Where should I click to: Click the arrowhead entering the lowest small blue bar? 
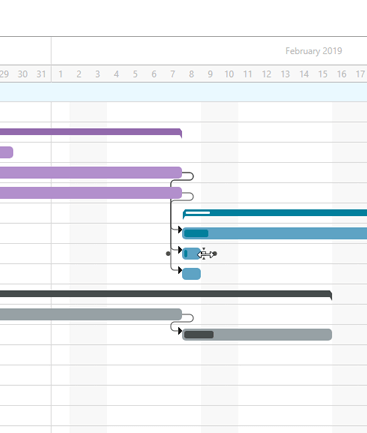tap(180, 270)
